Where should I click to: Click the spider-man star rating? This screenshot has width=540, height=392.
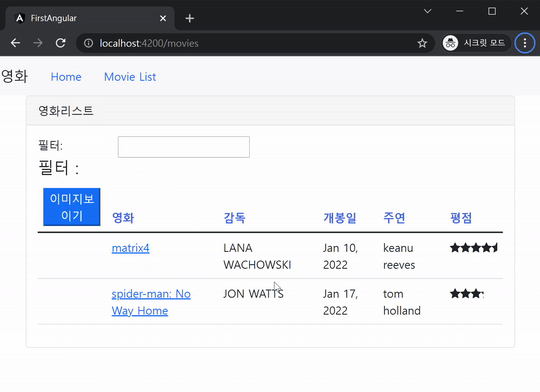467,294
